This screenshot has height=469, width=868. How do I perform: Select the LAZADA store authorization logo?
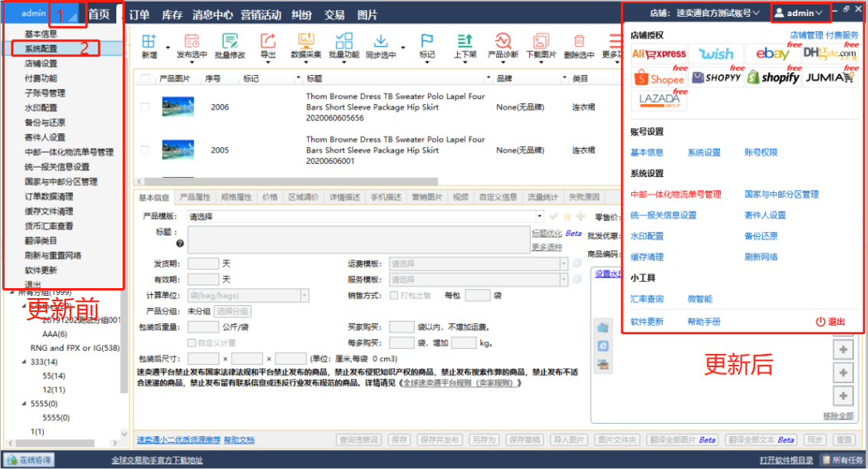[659, 100]
